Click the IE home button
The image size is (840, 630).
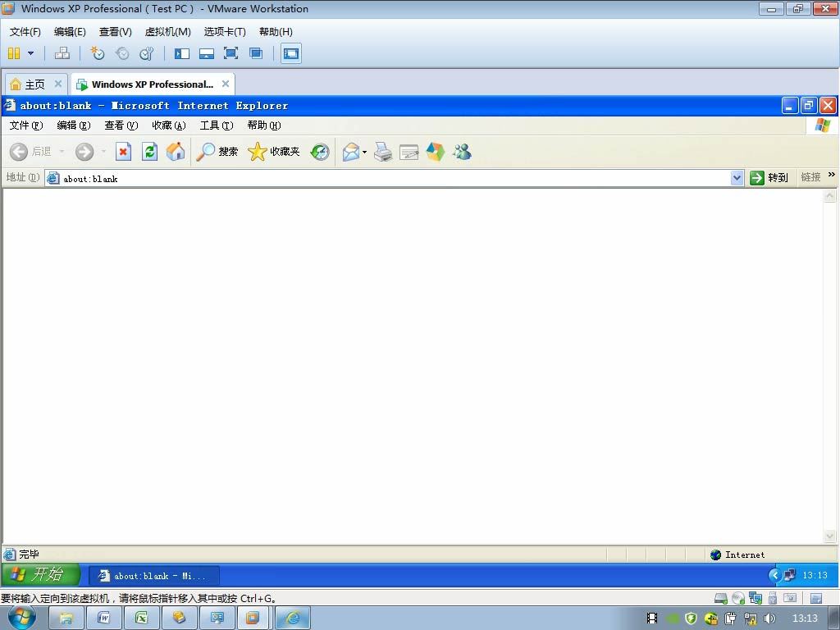[176, 152]
